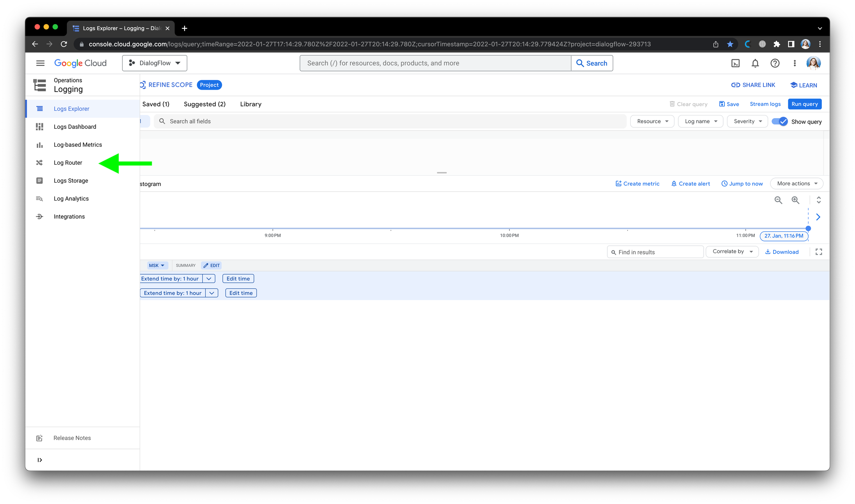Open the Google account avatar in the Cloud header
This screenshot has height=504, width=855.
point(814,63)
